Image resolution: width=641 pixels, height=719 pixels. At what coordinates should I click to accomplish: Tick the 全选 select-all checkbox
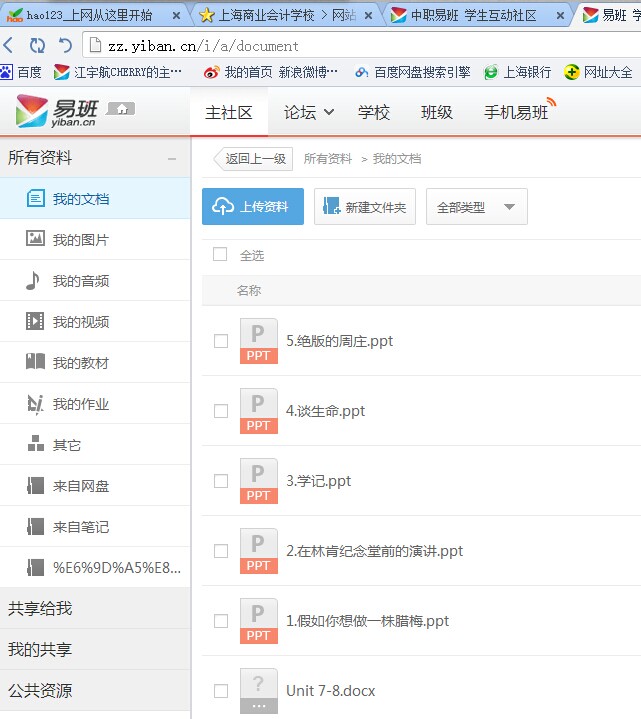coord(220,255)
